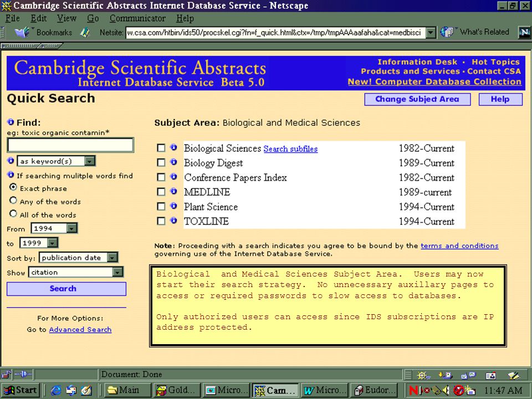Open the 'to' year 1999 dropdown
This screenshot has width=532, height=399.
coord(39,243)
